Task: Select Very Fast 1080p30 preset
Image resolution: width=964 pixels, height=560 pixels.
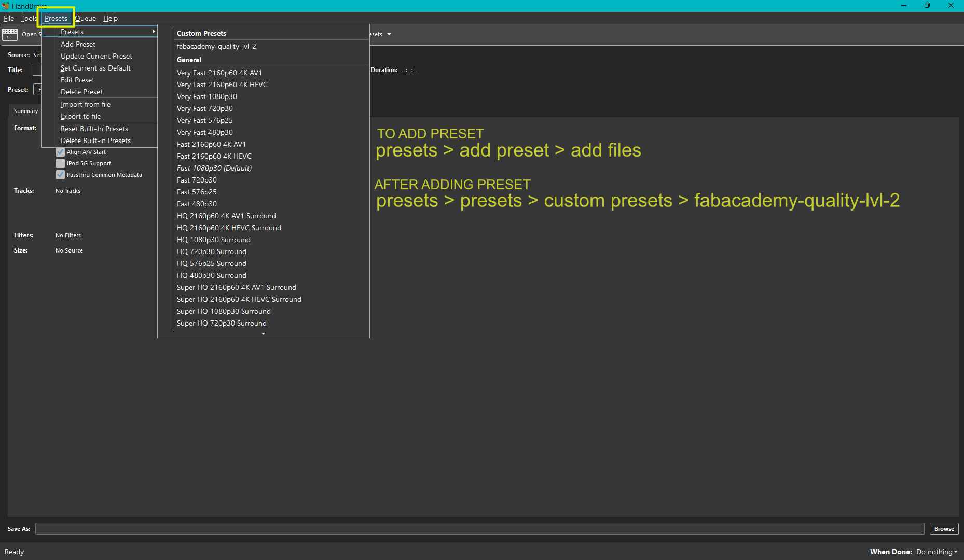Action: click(x=271, y=96)
